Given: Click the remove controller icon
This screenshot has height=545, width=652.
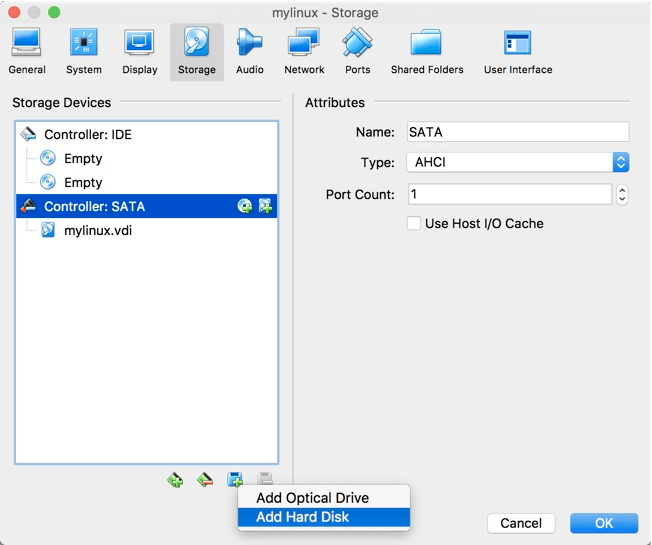Looking at the screenshot, I should (205, 480).
